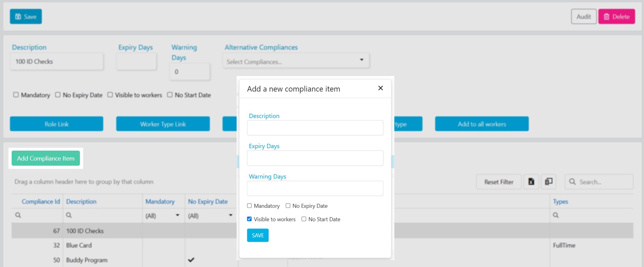Uncheck Visible to workers in the dialog

pyautogui.click(x=249, y=219)
